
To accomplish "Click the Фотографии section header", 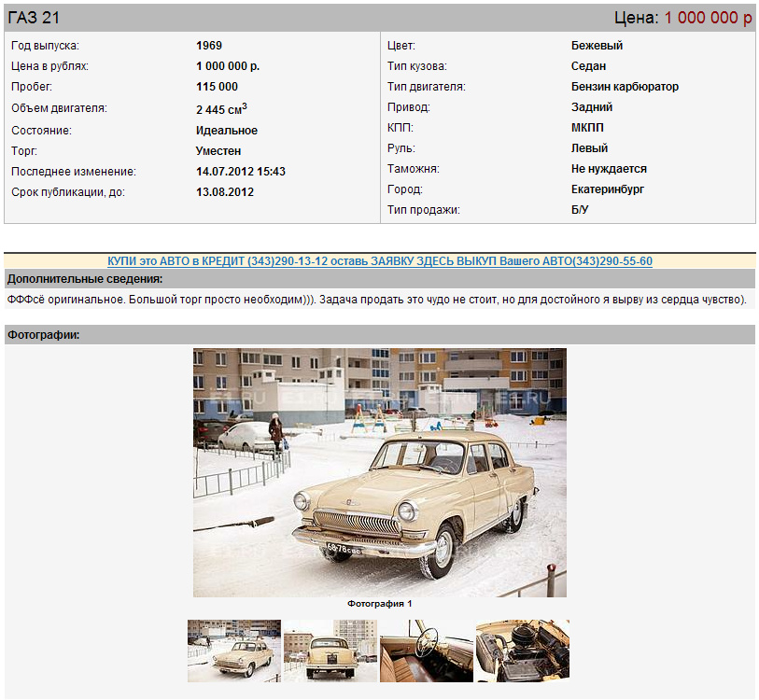I will tap(43, 334).
